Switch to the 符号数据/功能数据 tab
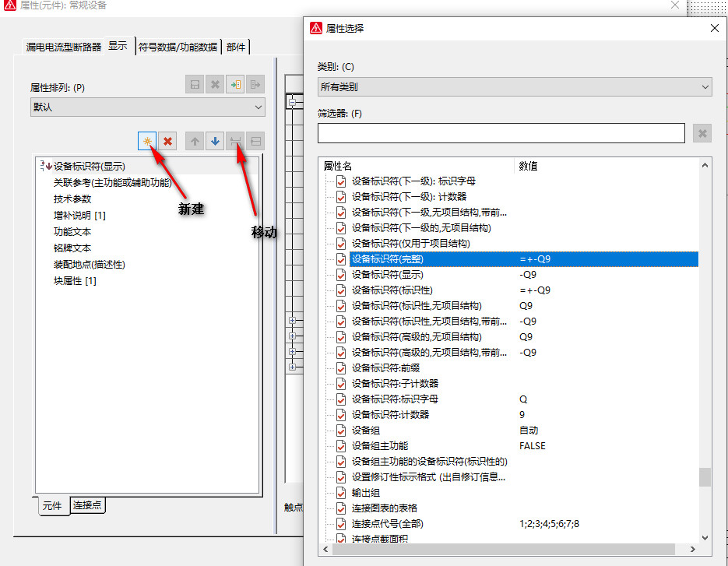Screen dimensions: 728x566 click(178, 47)
